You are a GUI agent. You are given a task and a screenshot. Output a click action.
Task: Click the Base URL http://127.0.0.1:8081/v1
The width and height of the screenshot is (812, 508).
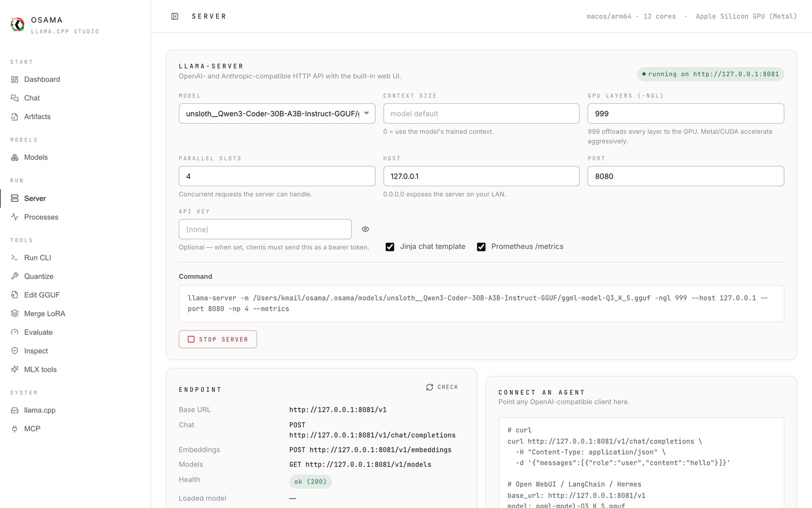[x=338, y=410]
